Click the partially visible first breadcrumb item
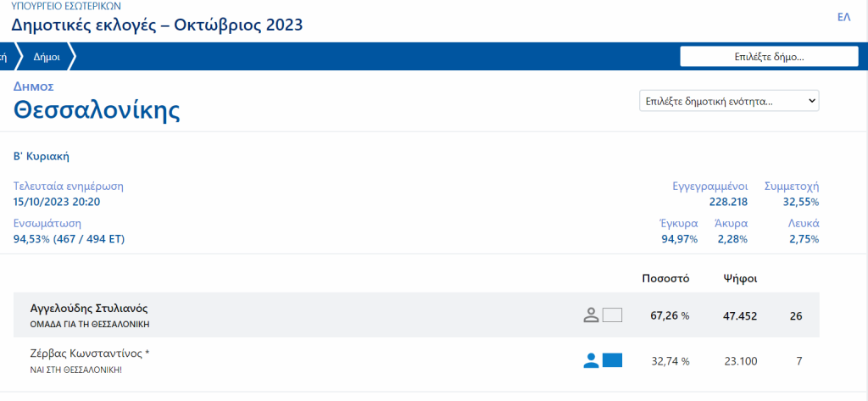 coord(4,57)
